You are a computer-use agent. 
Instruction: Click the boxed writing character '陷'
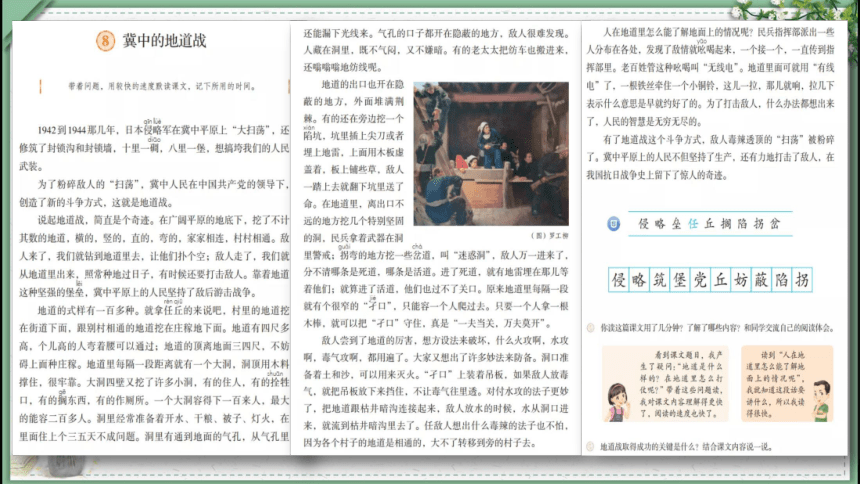point(782,280)
